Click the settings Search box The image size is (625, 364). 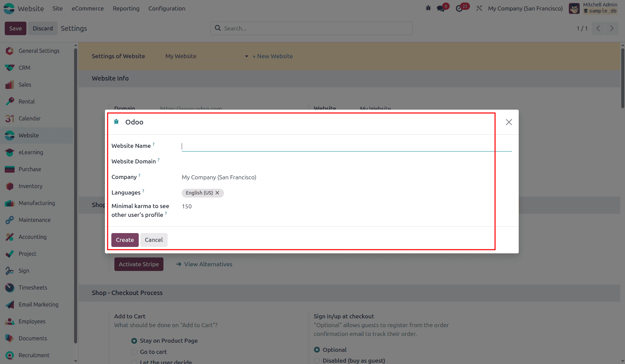[312, 28]
